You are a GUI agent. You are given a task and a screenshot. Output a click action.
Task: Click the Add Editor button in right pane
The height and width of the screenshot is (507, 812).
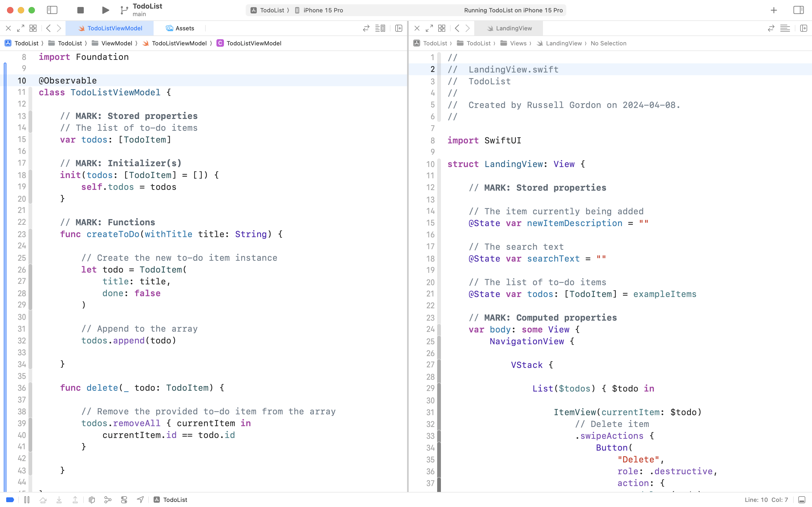[804, 28]
